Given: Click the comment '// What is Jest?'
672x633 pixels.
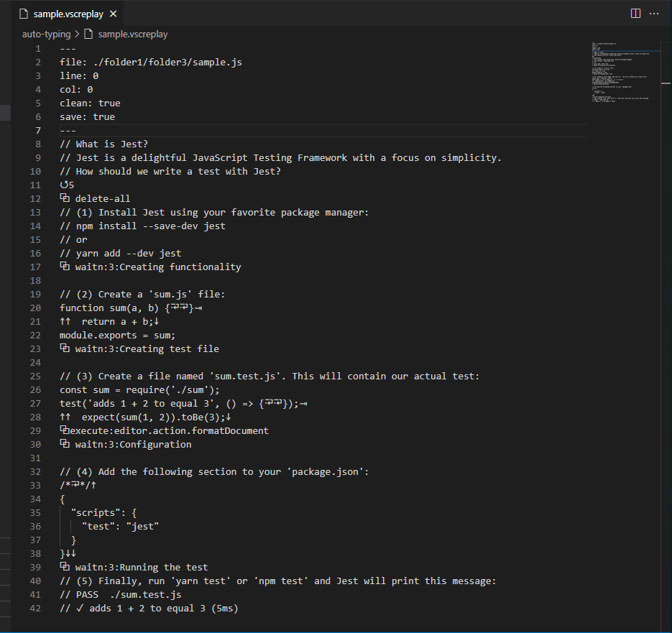Looking at the screenshot, I should (103, 144).
